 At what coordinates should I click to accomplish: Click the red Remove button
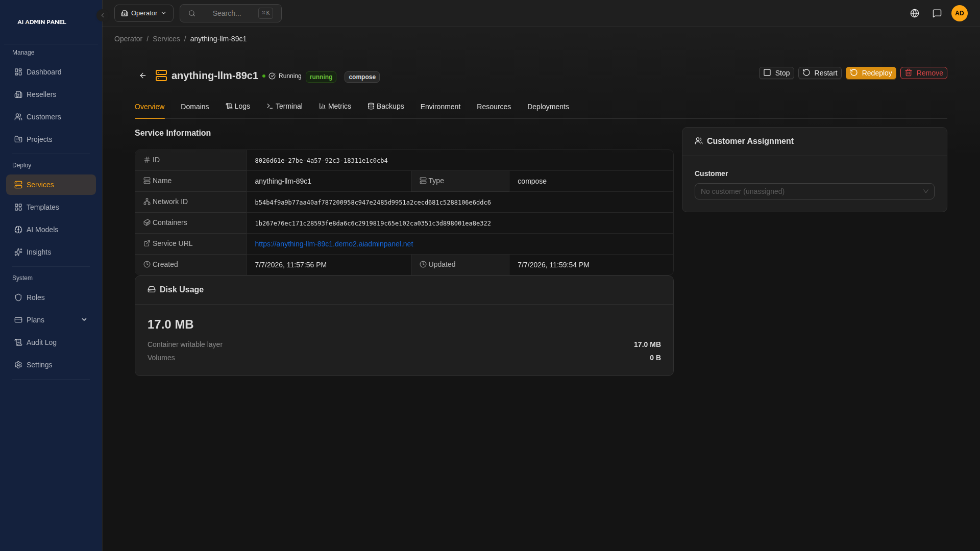point(924,73)
